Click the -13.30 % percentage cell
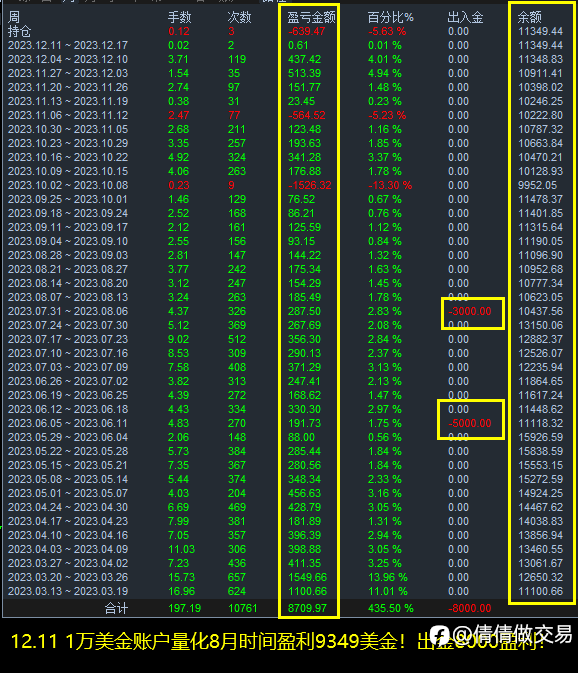The height and width of the screenshot is (673, 578). (x=390, y=185)
